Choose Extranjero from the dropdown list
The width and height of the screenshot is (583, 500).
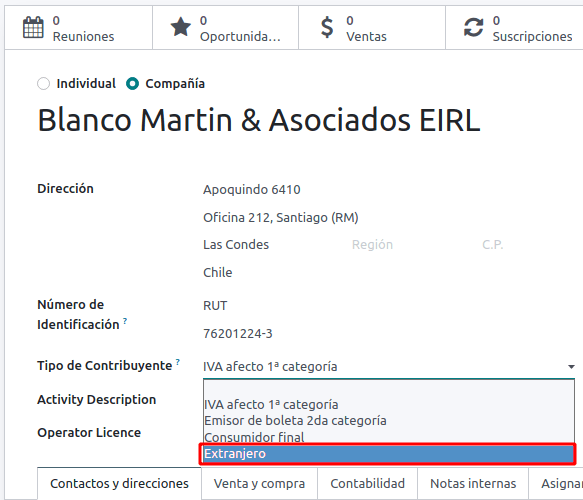click(387, 454)
